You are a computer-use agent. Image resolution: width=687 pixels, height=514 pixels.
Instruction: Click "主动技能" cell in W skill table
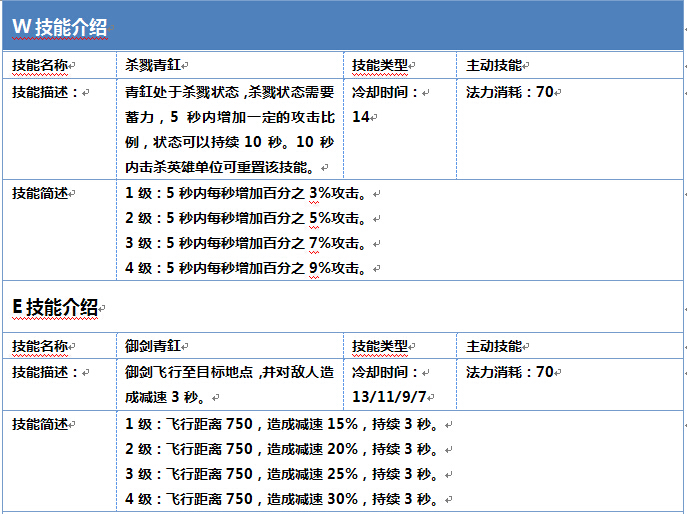click(494, 66)
